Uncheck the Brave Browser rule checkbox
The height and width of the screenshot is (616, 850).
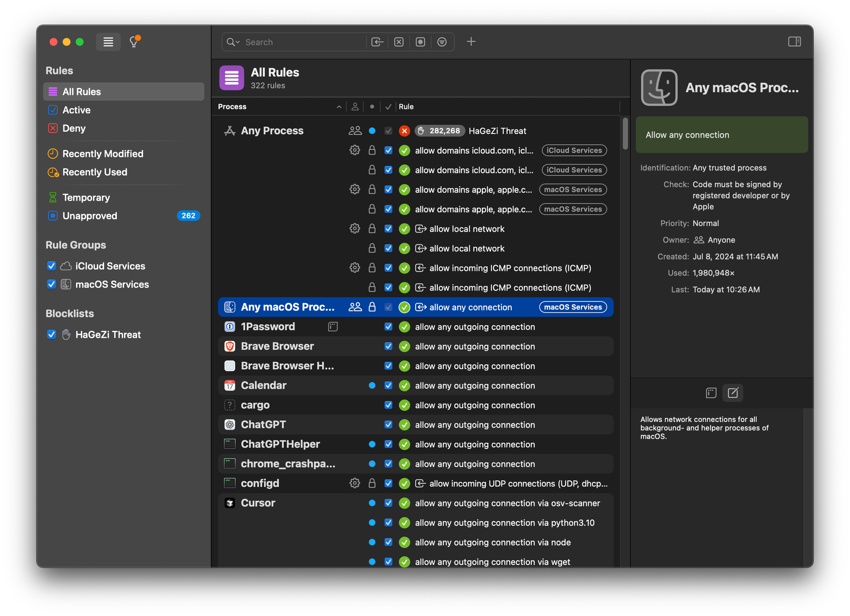point(388,346)
